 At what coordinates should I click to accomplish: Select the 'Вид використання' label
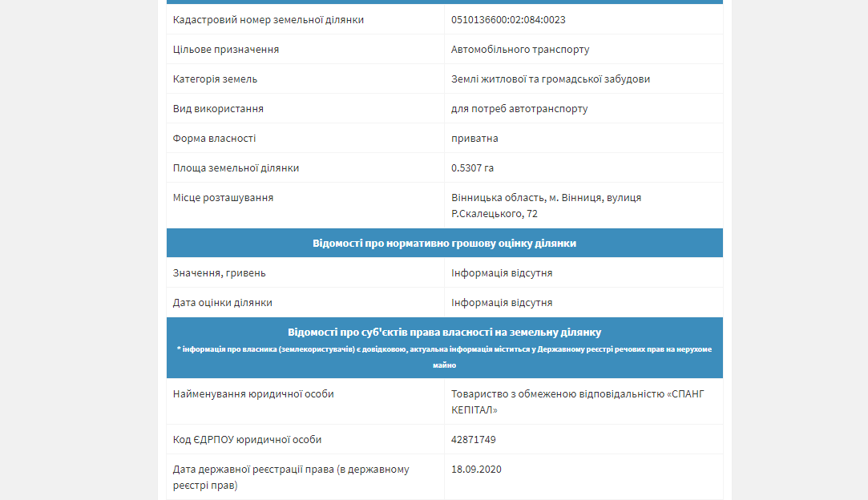(218, 109)
